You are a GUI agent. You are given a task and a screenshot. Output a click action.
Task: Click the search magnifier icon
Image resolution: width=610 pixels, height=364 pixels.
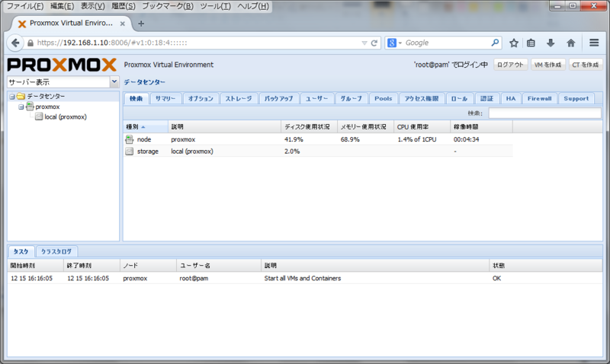(x=495, y=43)
